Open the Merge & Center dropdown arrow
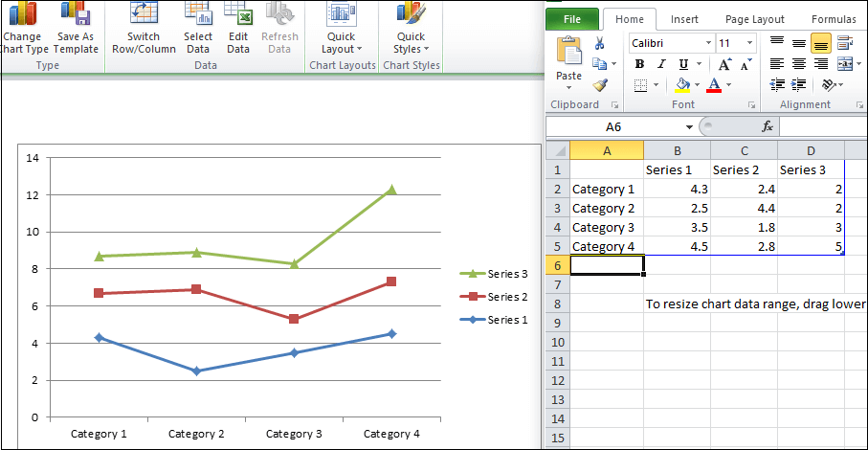The width and height of the screenshot is (868, 450). [858, 64]
